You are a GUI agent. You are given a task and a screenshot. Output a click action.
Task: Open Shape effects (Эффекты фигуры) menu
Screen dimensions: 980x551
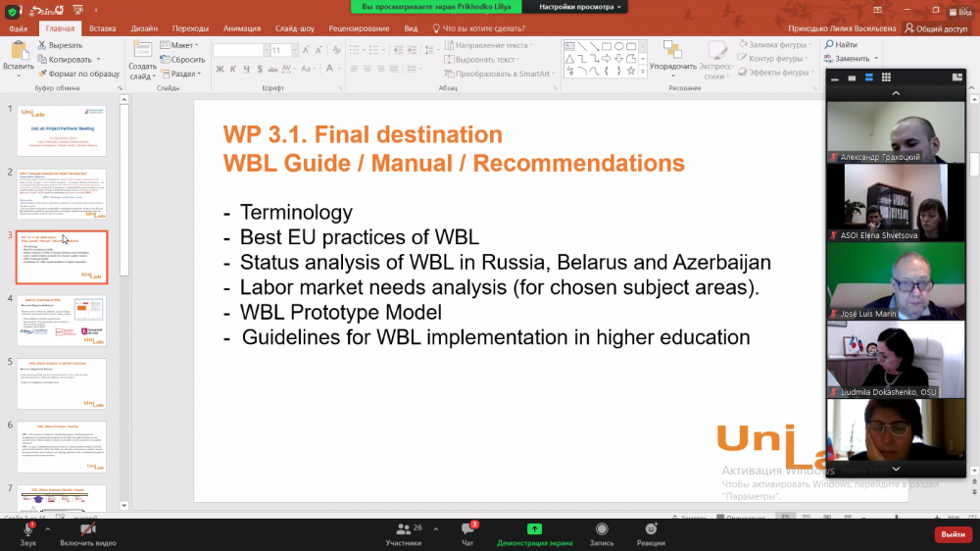(x=775, y=73)
